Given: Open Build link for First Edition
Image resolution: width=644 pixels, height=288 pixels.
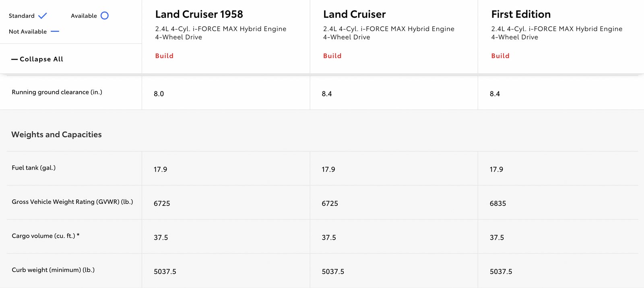Looking at the screenshot, I should [x=500, y=56].
